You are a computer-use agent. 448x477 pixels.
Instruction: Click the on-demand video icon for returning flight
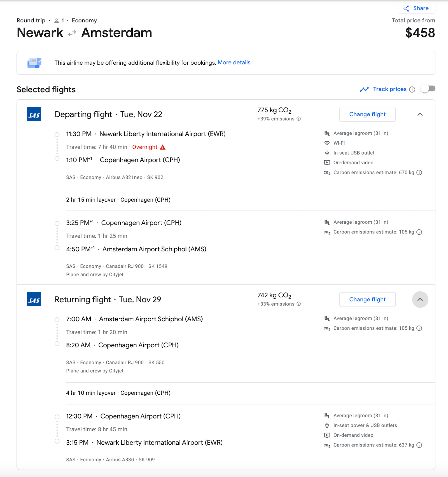[326, 435]
